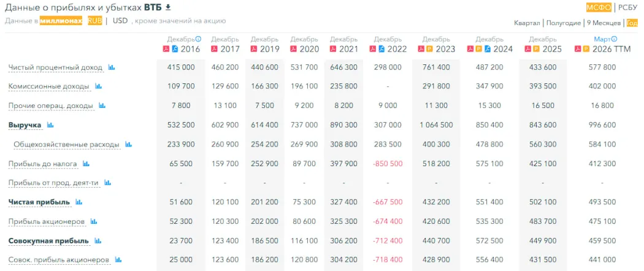Show chart for Чистый процентный доход
The height and width of the screenshot is (271, 644).
click(112, 67)
